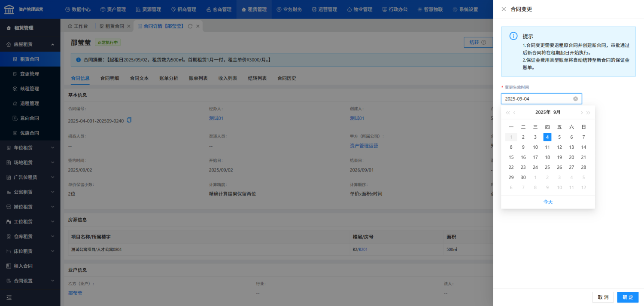
Task: Open 业务财务 in top navigation
Action: click(x=289, y=9)
